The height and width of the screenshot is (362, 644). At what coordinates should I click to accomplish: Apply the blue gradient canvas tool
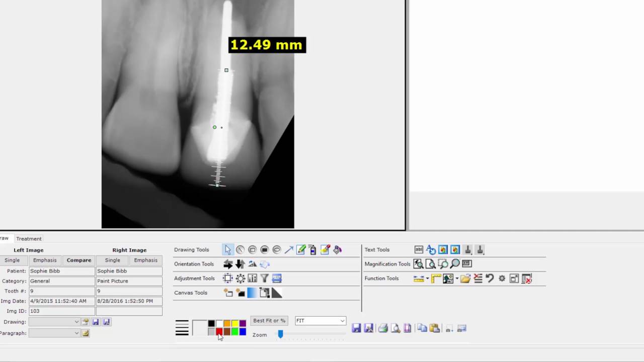click(x=252, y=293)
